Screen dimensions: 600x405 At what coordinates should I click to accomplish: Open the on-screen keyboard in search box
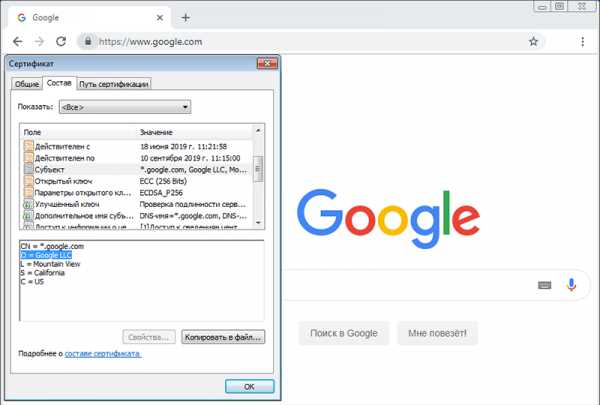545,285
